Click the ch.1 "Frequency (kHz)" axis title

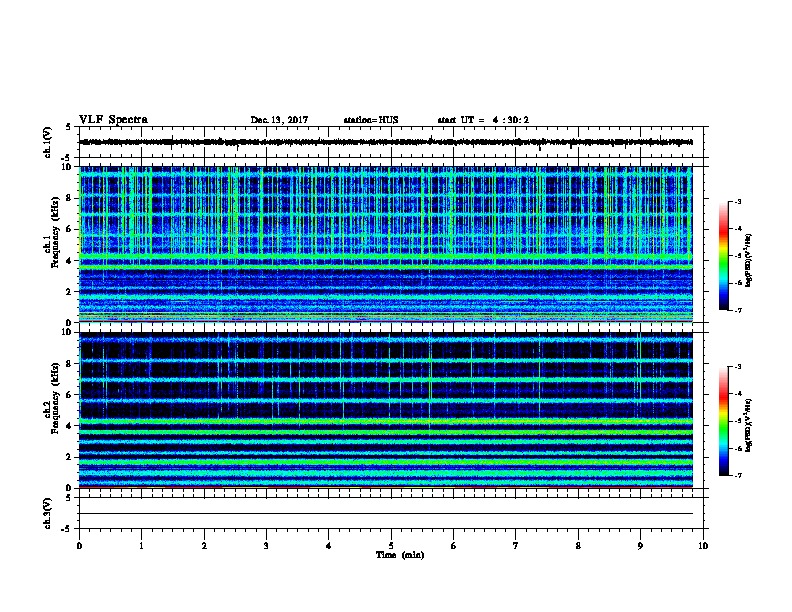[x=55, y=232]
